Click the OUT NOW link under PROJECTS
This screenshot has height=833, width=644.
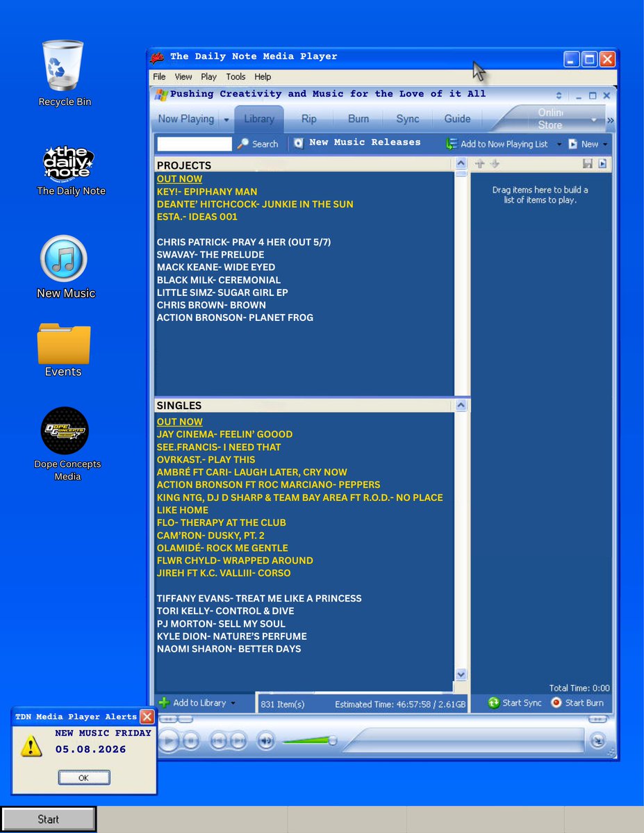coord(180,179)
